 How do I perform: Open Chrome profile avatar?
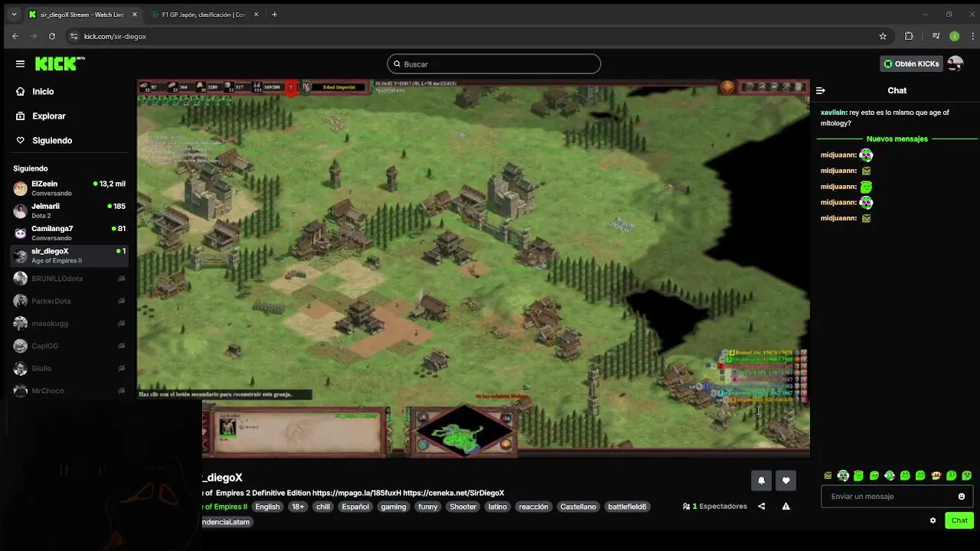954,36
